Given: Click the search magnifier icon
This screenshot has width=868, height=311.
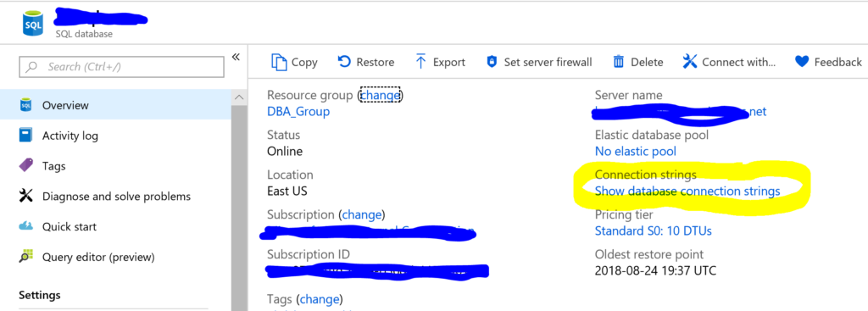Looking at the screenshot, I should coord(32,67).
